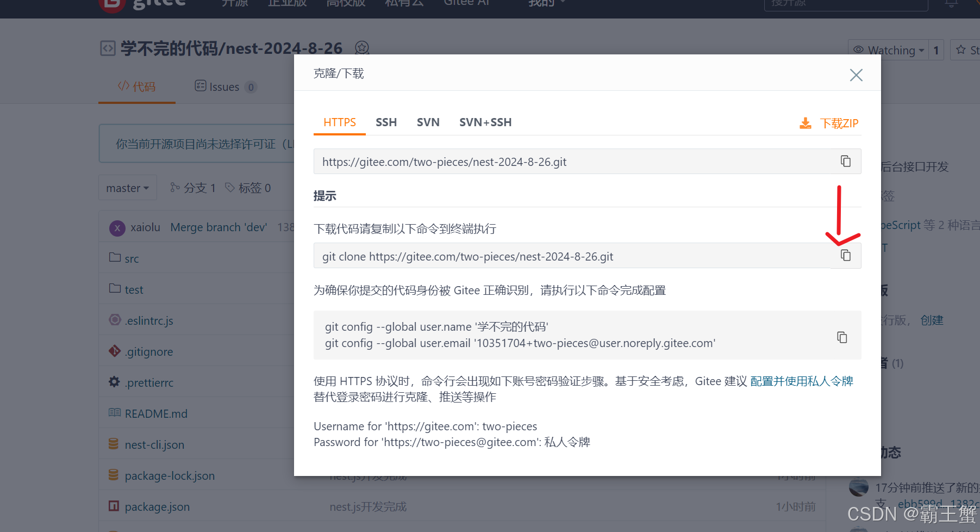
Task: Open the .eslintrc.js file
Action: (x=149, y=321)
